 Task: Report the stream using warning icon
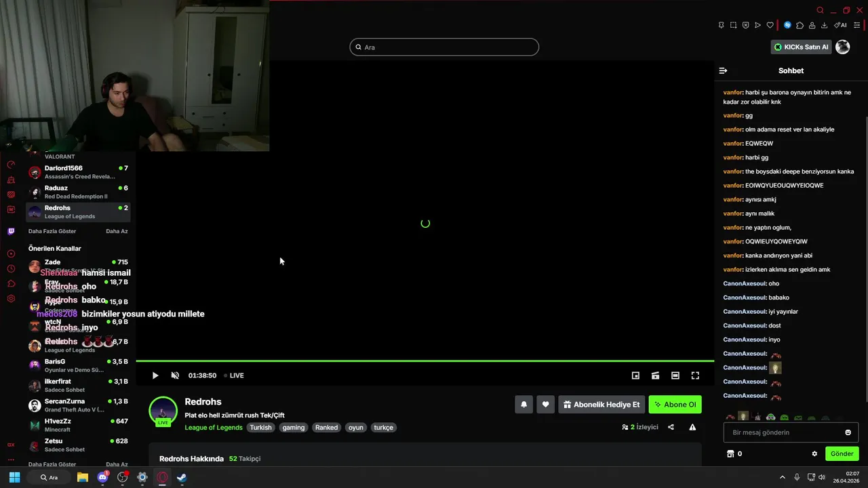(x=692, y=427)
